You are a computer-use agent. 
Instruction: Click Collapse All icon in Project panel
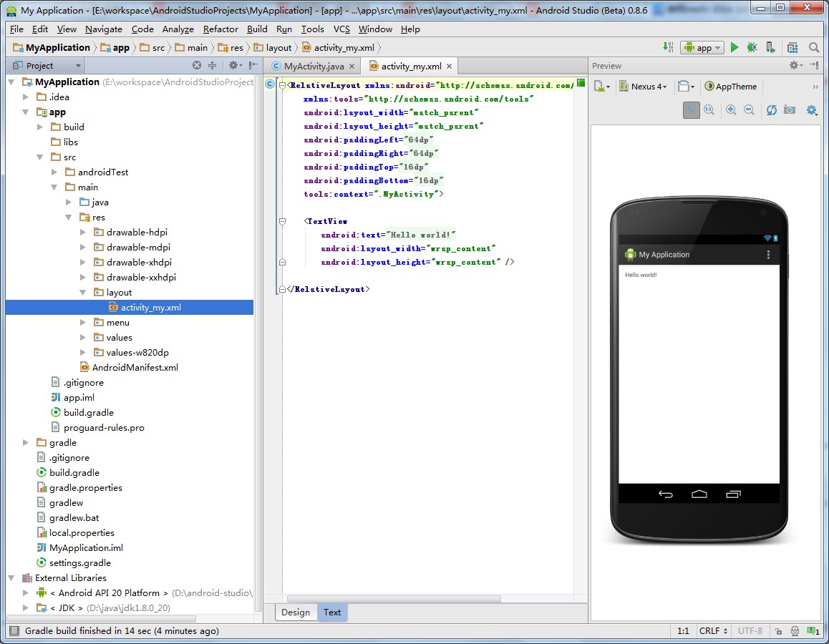point(212,66)
